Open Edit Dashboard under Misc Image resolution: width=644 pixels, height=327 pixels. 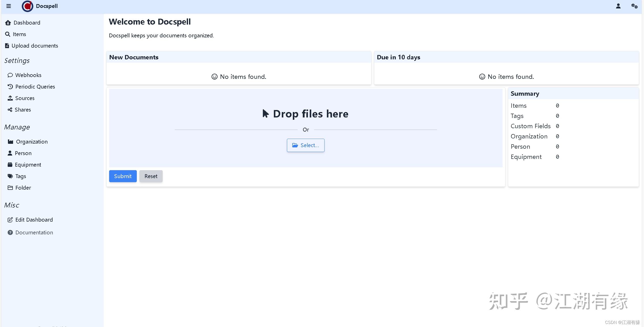(x=34, y=220)
